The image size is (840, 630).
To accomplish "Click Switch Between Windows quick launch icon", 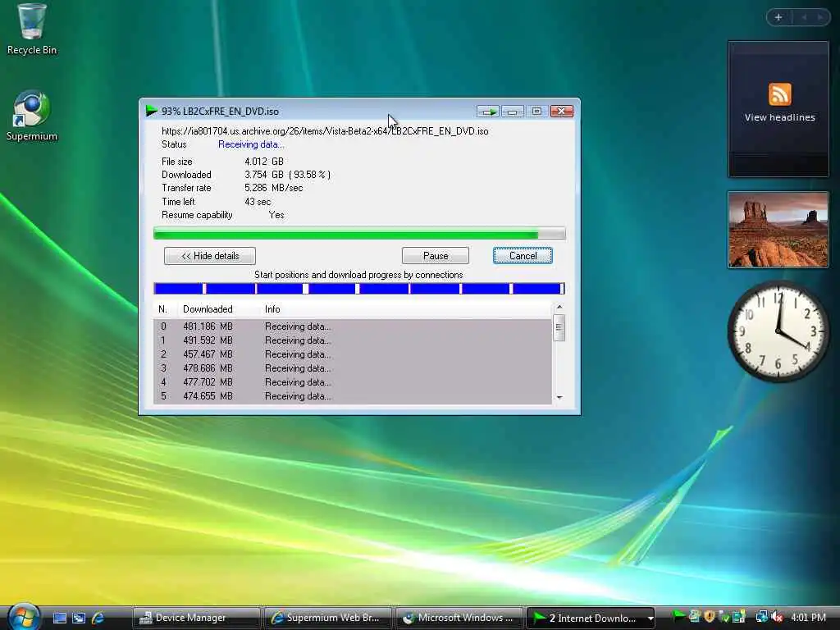I will (79, 619).
